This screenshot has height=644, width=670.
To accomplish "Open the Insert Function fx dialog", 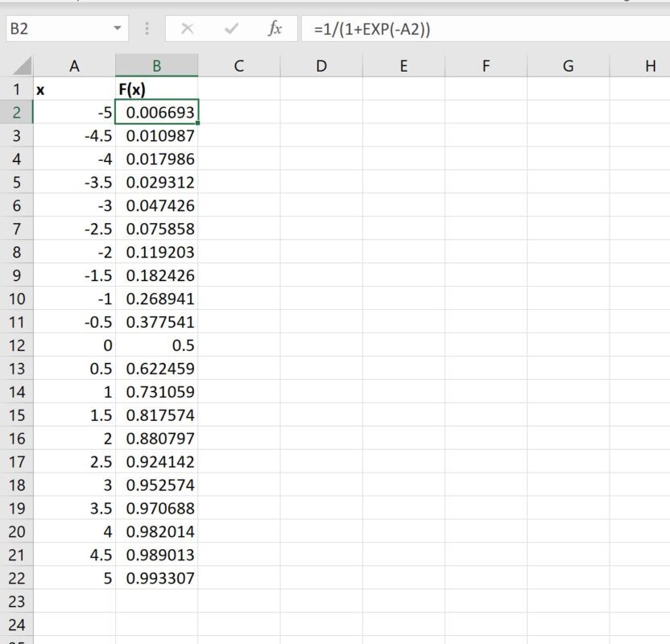I will pyautogui.click(x=275, y=29).
